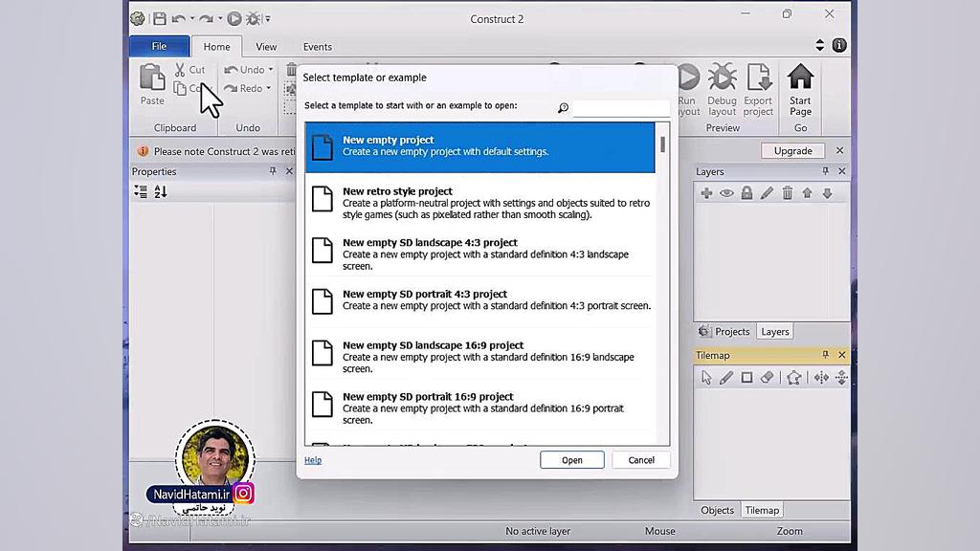
Task: Click the run layout play icon in title bar
Action: 234,19
